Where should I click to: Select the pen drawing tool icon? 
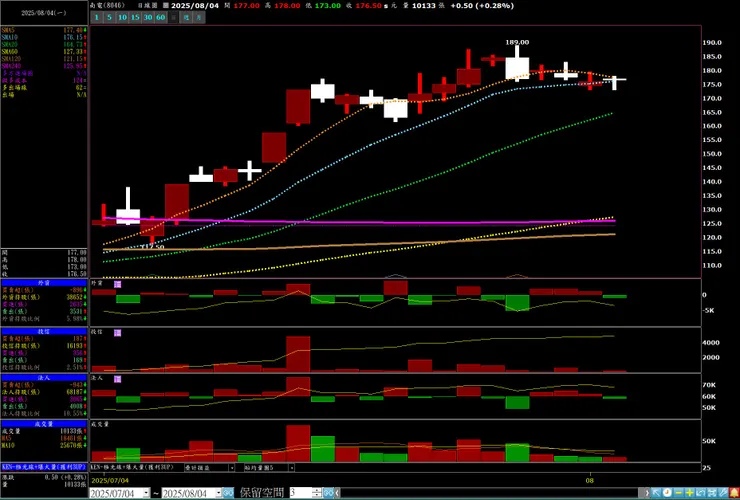pos(723,493)
